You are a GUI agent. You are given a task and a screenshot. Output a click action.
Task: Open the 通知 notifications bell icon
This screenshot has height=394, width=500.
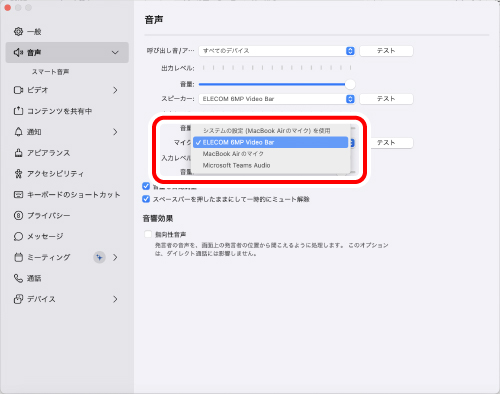[x=18, y=132]
